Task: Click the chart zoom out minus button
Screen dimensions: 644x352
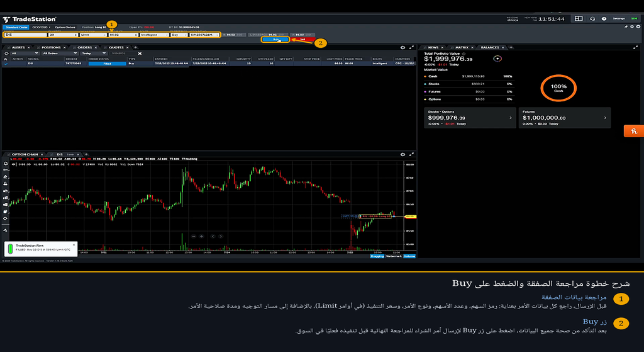Action: tap(194, 236)
